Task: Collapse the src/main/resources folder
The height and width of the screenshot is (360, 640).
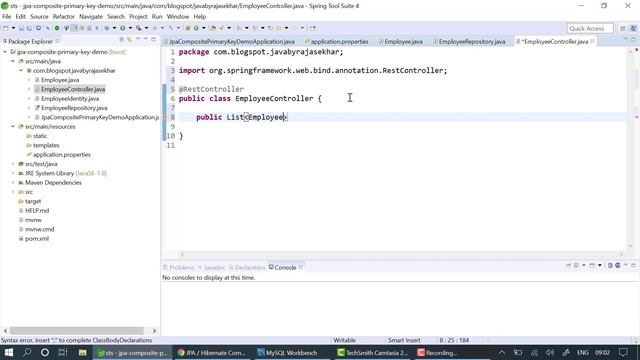Action: (x=13, y=127)
